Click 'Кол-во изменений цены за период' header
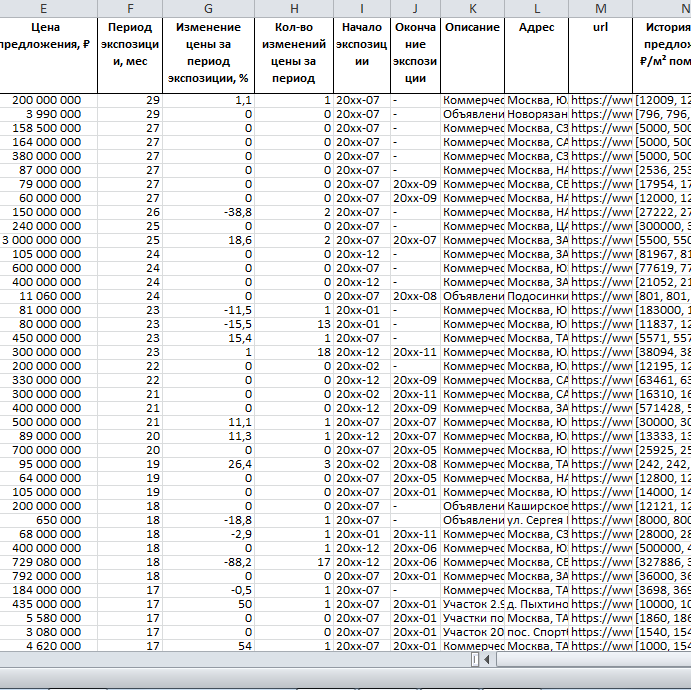Image resolution: width=691 pixels, height=690 pixels. click(x=294, y=55)
